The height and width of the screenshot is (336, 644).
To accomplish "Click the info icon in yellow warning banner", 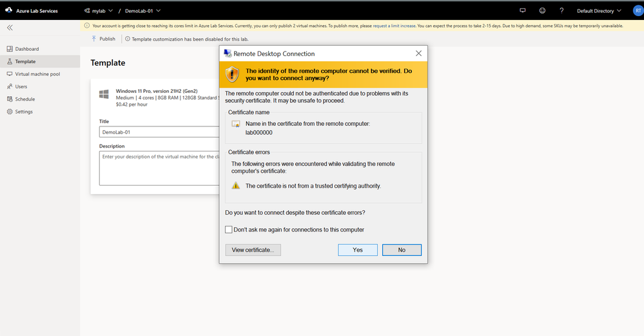I will click(x=86, y=25).
